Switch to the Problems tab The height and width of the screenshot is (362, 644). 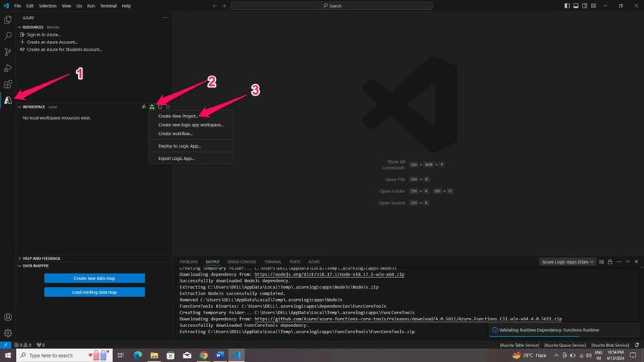pos(189,262)
